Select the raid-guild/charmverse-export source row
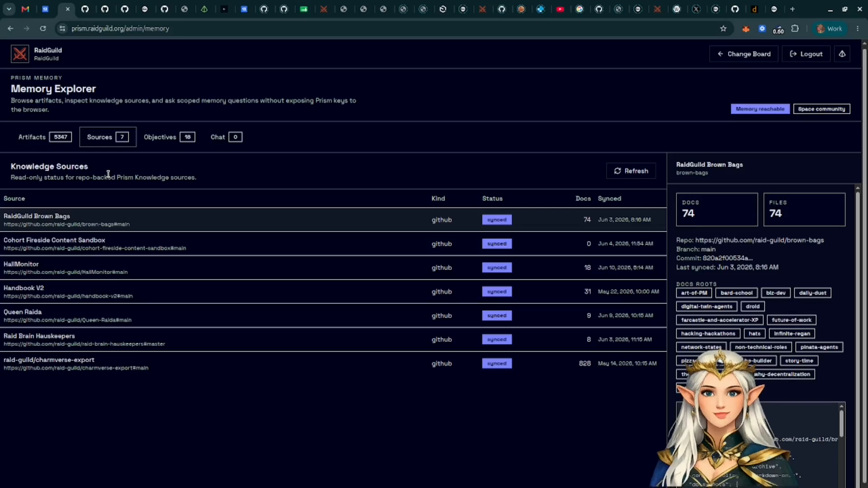Image resolution: width=868 pixels, height=488 pixels. click(x=333, y=363)
